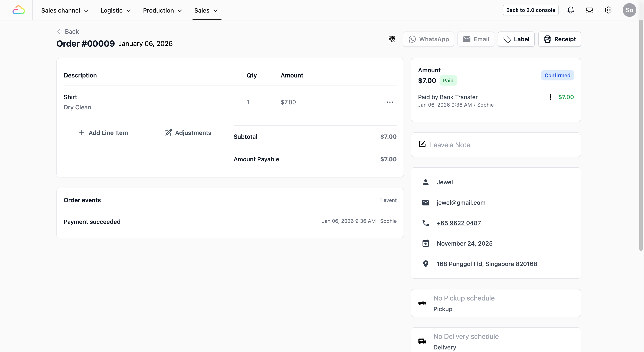The height and width of the screenshot is (352, 644).
Task: Click the Delivery truck icon
Action: (x=422, y=341)
